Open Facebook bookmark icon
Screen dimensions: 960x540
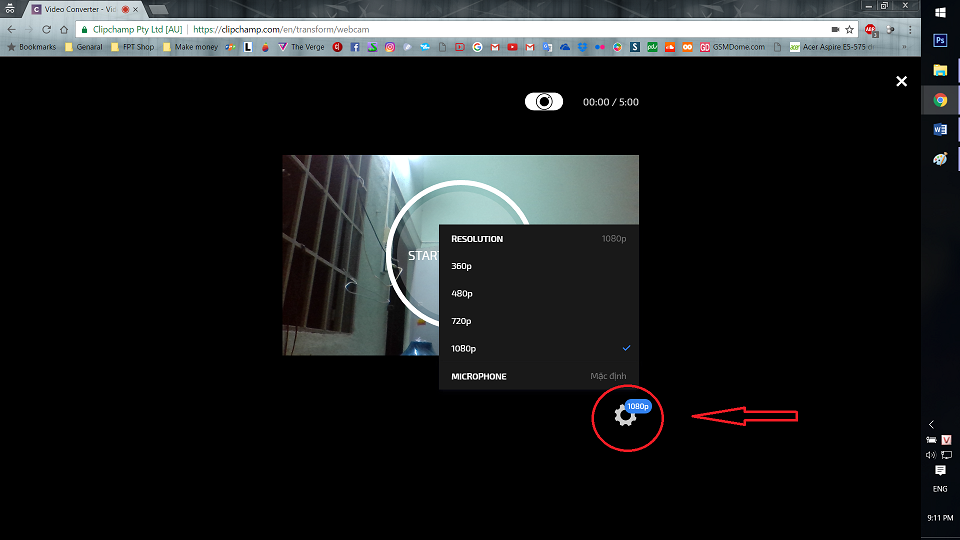point(354,47)
